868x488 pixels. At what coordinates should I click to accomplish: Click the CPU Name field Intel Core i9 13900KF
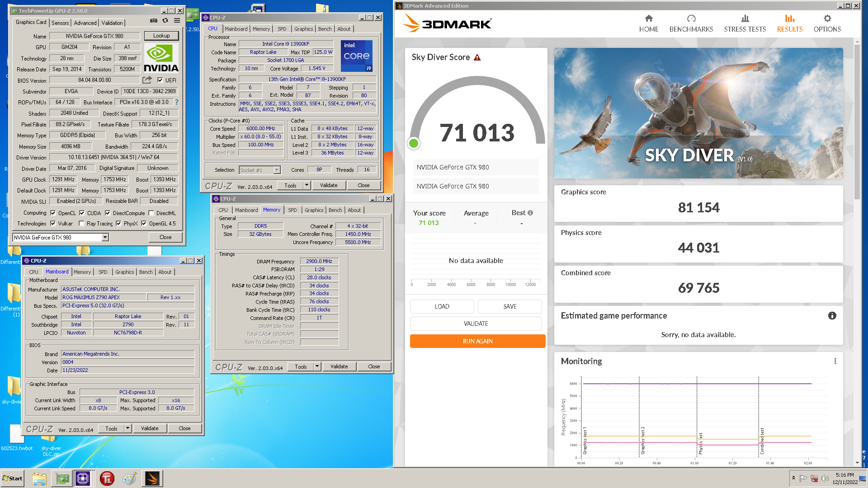click(286, 44)
